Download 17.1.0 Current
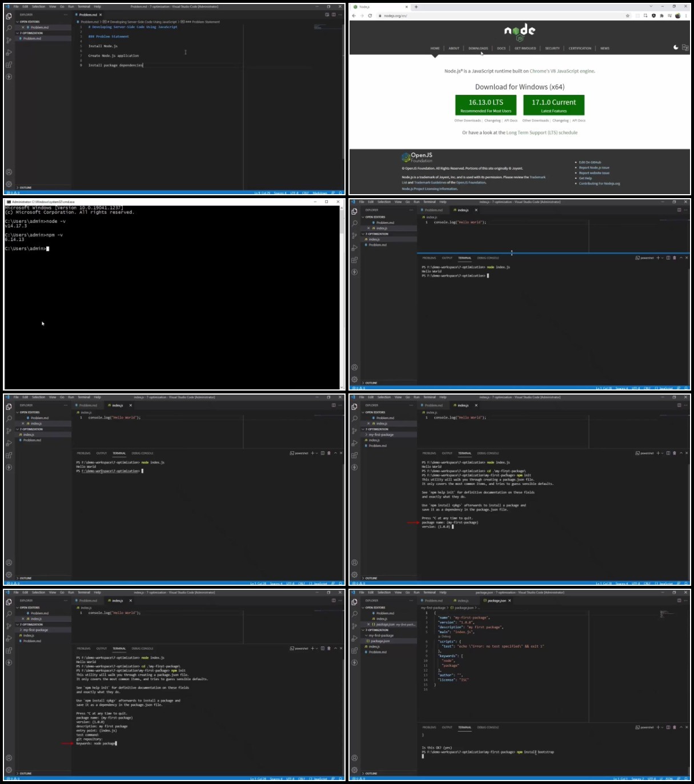Viewport: 694px width, 784px height. point(553,105)
